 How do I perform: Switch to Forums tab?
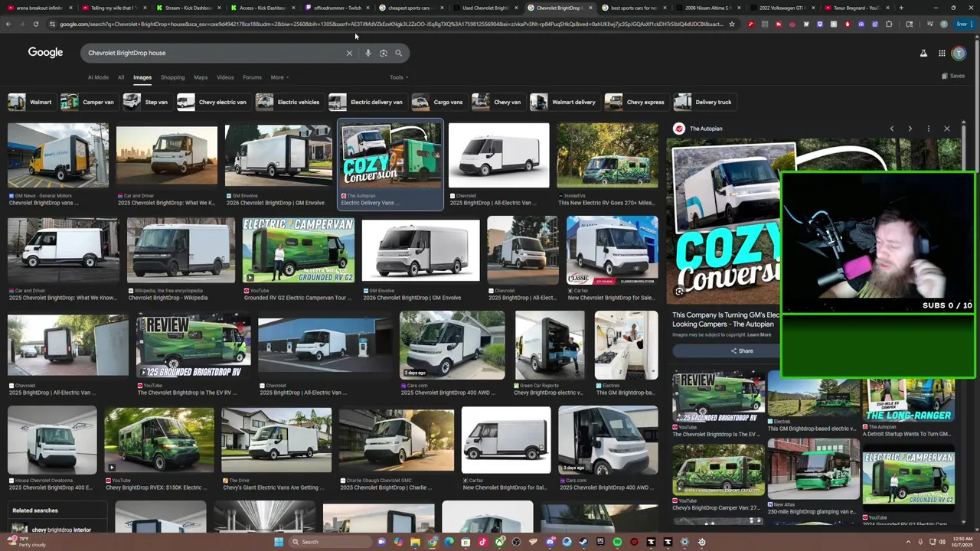coord(252,77)
